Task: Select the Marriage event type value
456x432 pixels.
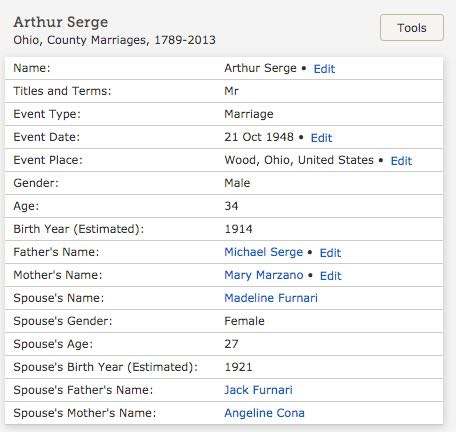Action: (x=249, y=114)
